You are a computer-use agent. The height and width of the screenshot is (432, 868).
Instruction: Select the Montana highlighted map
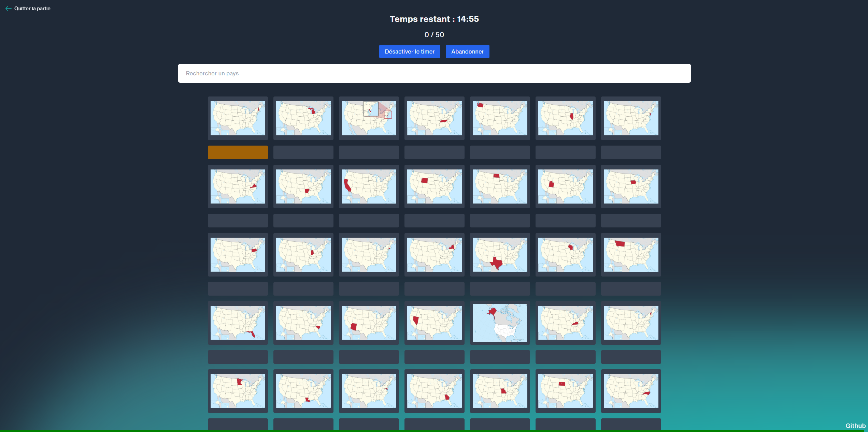(x=631, y=255)
